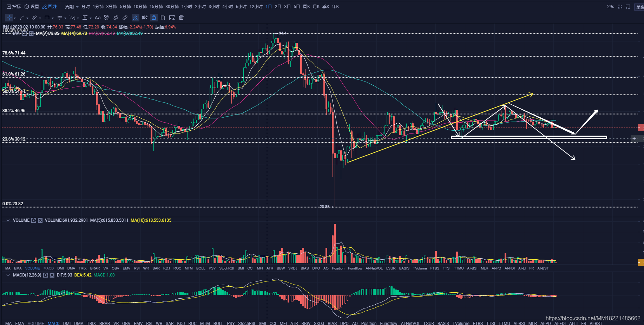
Task: Remove the MACD indicator with X
Action: tap(52, 275)
